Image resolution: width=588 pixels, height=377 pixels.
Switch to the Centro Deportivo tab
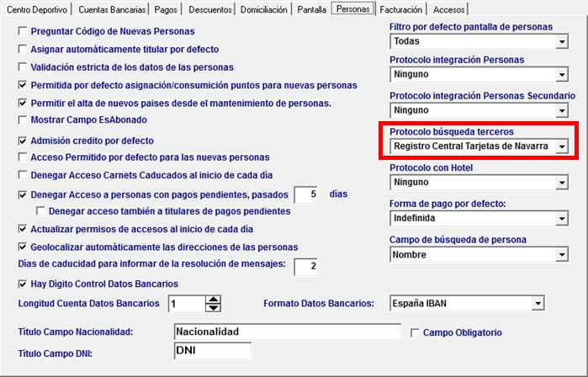click(36, 9)
